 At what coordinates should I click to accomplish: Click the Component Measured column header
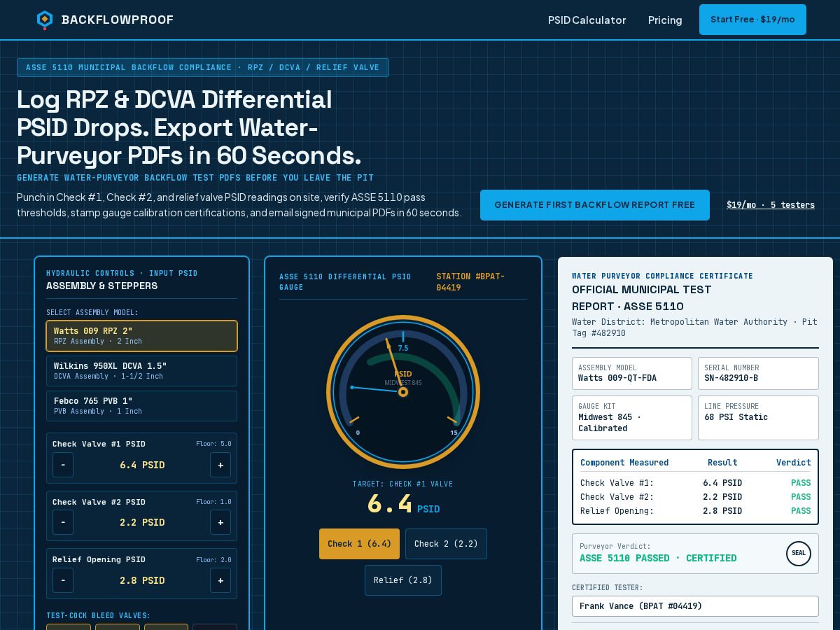click(624, 463)
